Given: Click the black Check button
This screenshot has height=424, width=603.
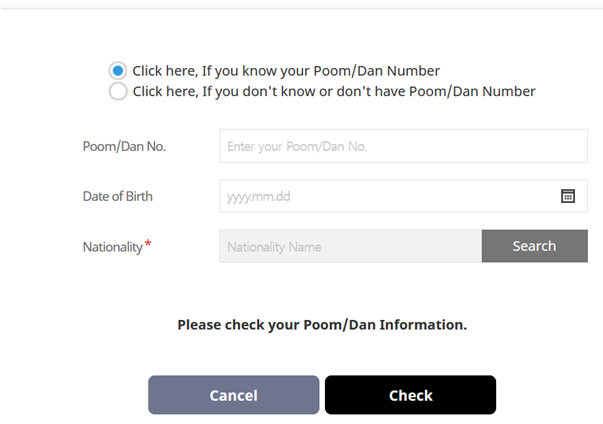Looking at the screenshot, I should pyautogui.click(x=410, y=395).
